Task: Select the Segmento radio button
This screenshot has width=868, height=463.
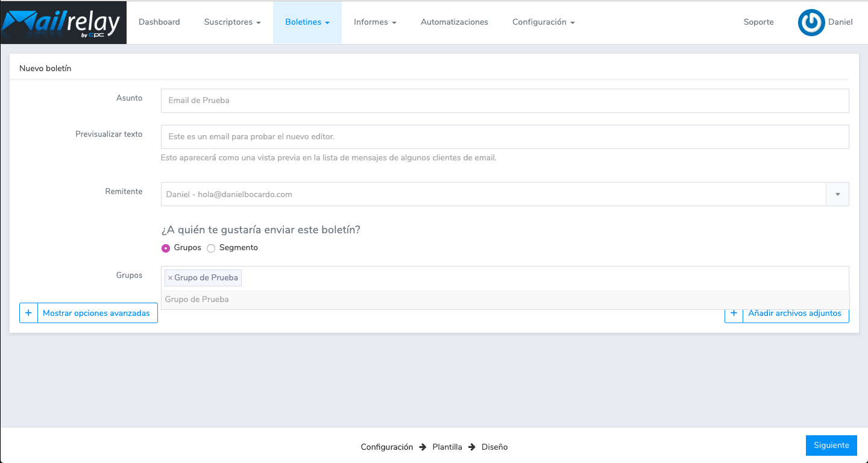Action: click(211, 248)
